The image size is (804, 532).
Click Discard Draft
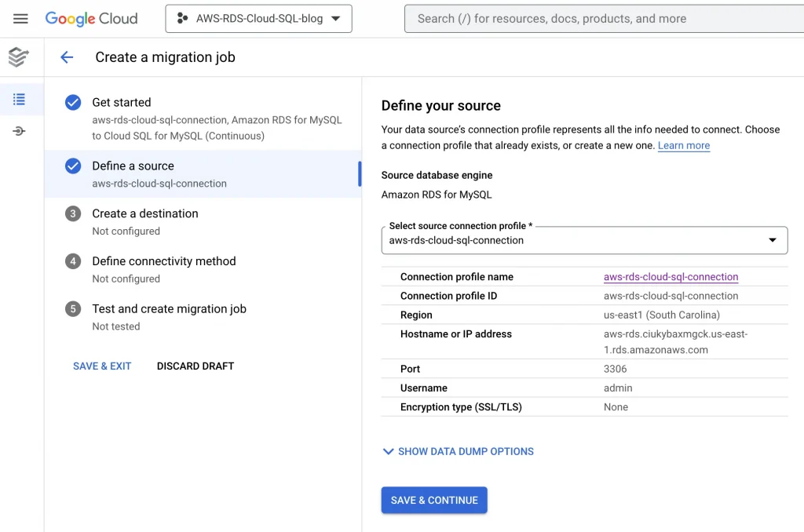point(196,366)
